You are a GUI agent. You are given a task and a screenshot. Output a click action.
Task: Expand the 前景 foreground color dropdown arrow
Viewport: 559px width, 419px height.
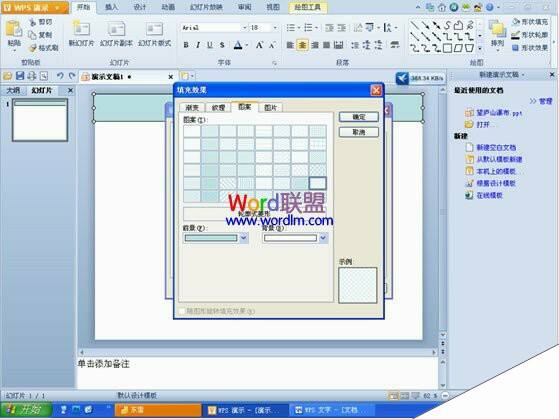pos(244,238)
